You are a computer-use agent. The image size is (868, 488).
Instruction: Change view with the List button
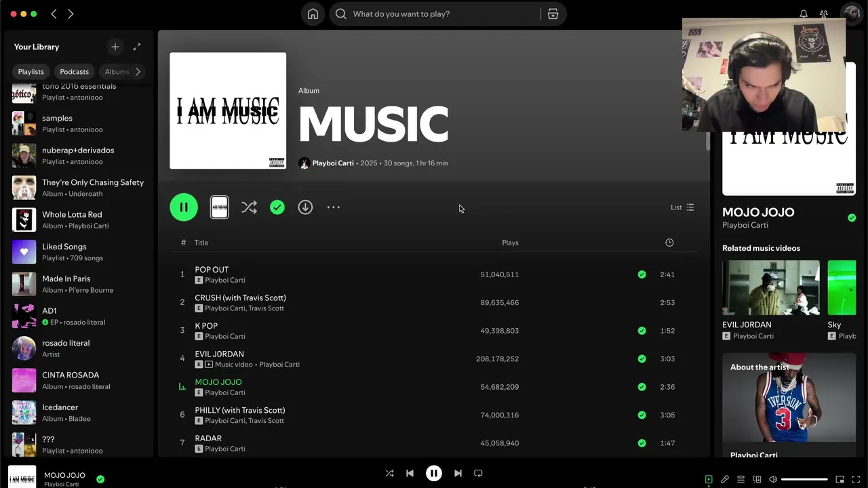[x=682, y=207]
